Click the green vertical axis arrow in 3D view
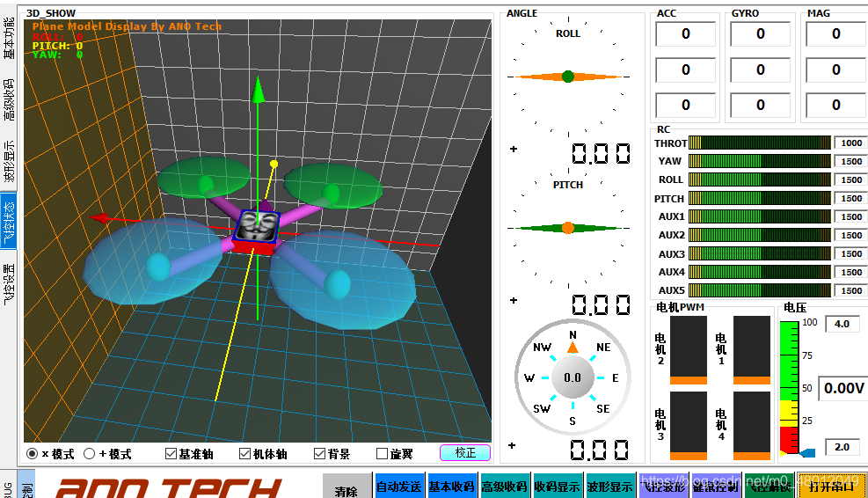This screenshot has width=868, height=498. pyautogui.click(x=258, y=90)
